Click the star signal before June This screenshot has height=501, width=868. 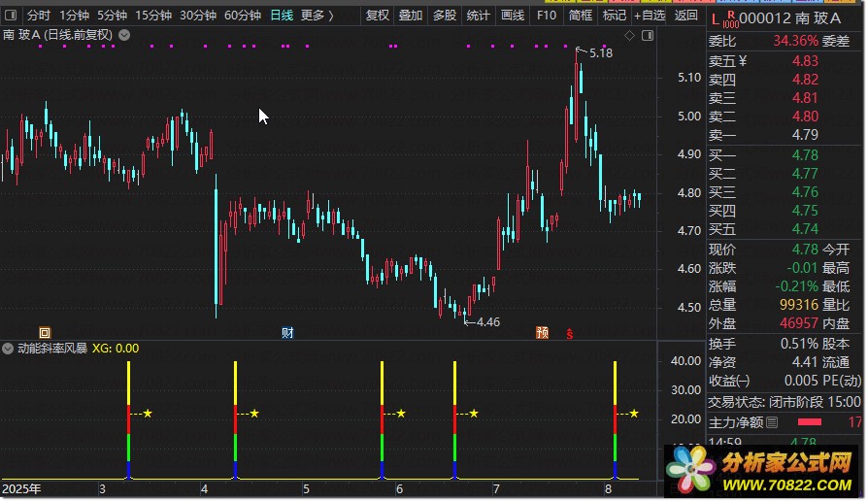pyautogui.click(x=401, y=414)
